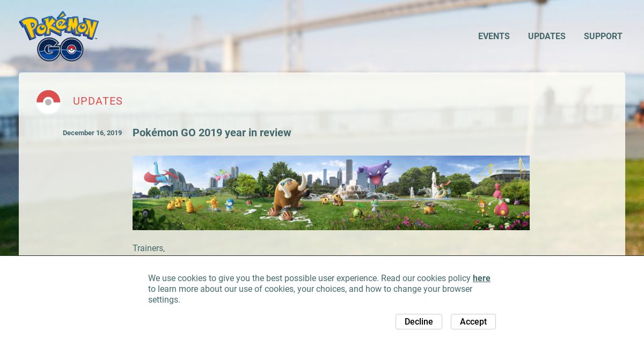Click the Poké Ball icon beside Updates
This screenshot has height=338, width=644.
click(x=48, y=102)
